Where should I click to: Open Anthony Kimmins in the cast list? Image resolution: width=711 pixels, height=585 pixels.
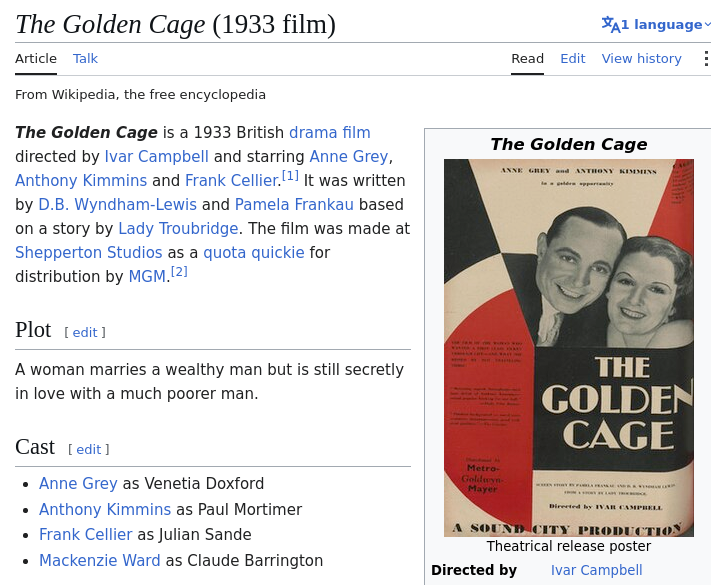105,509
